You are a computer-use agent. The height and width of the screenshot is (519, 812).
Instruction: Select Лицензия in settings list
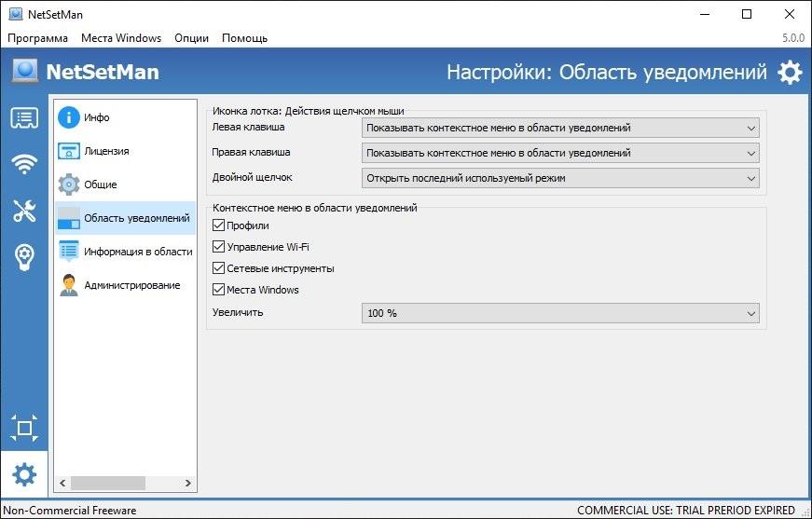coord(106,151)
